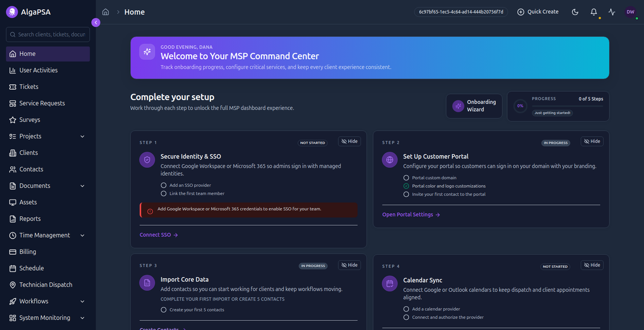Expand the Time Management submenu chevron
This screenshot has height=330, width=644.
[82, 235]
